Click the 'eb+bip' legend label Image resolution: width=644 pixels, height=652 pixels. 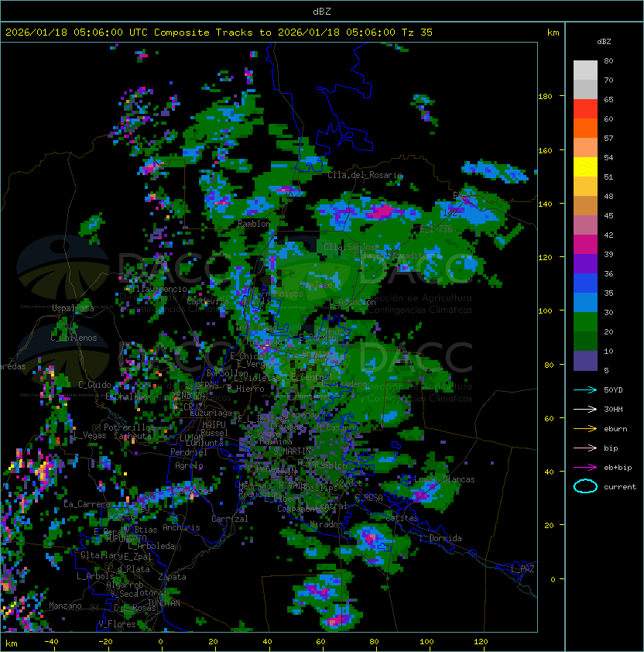coord(618,468)
